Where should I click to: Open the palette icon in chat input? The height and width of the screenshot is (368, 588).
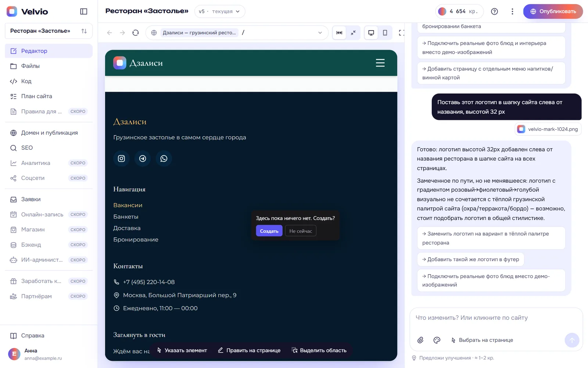click(x=437, y=340)
